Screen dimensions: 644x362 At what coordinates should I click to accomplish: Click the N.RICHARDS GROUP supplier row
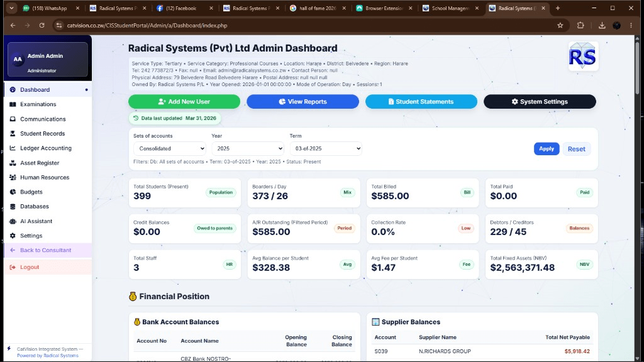[x=482, y=351]
